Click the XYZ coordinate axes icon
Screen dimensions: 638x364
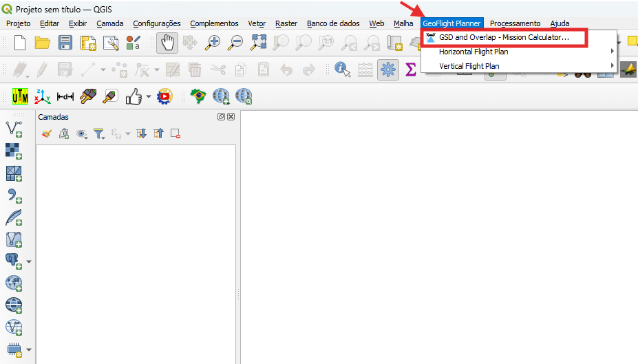pyautogui.click(x=42, y=97)
